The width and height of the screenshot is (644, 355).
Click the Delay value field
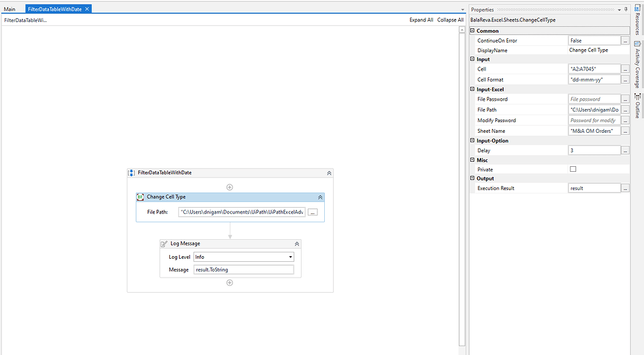point(594,150)
